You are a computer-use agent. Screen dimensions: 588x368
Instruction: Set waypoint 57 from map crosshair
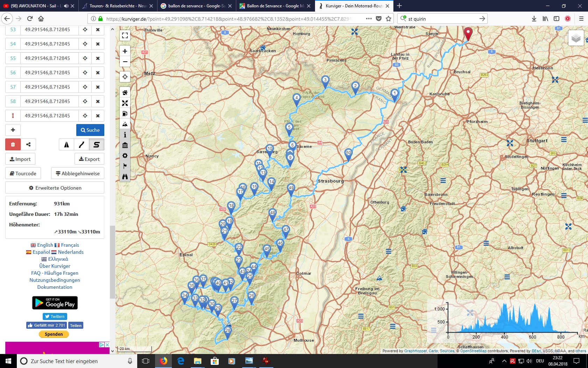click(x=85, y=87)
